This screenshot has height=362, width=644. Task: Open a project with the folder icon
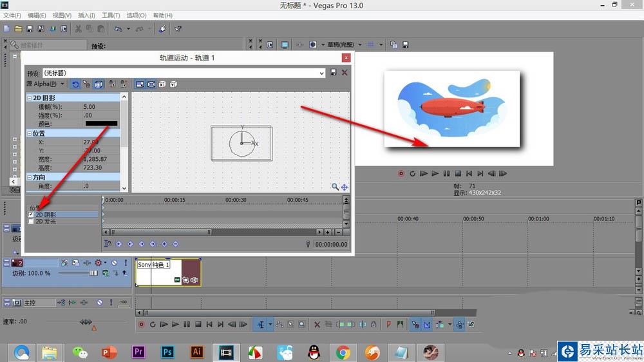18,29
